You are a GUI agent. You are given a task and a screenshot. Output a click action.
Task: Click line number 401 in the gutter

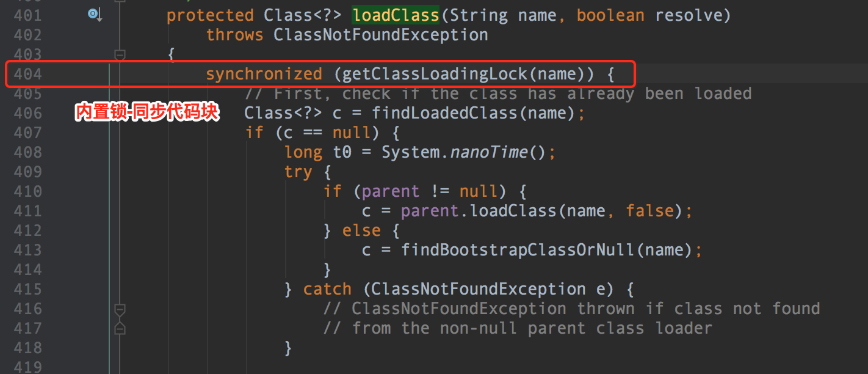(27, 14)
